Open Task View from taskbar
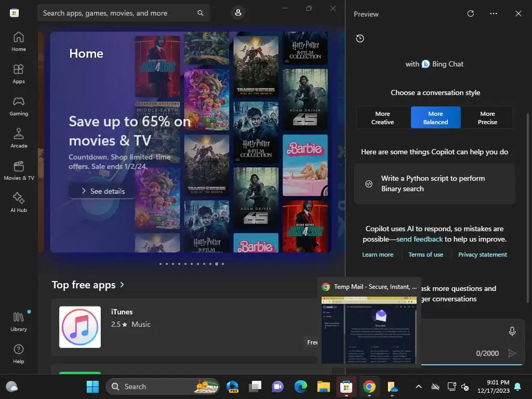This screenshot has width=532, height=399. pos(255,387)
